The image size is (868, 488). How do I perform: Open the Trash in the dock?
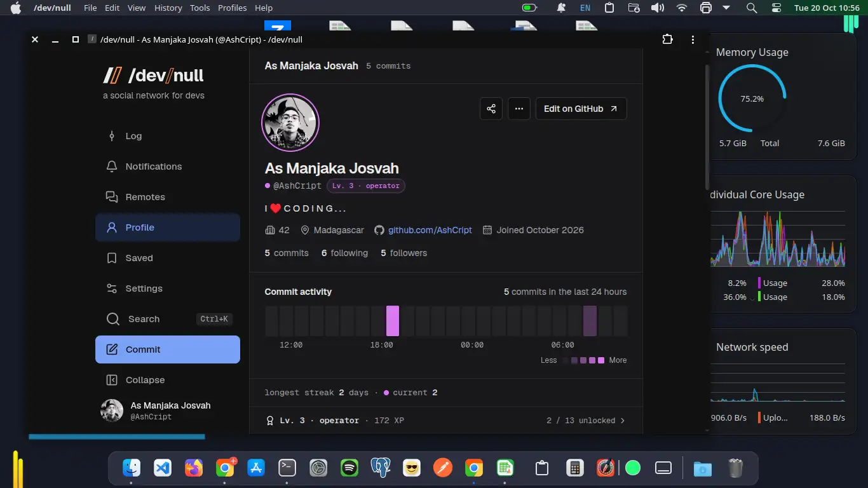(735, 468)
